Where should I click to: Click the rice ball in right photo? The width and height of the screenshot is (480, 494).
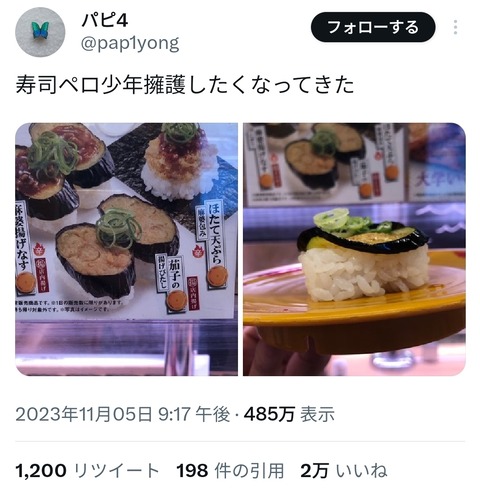point(363,271)
